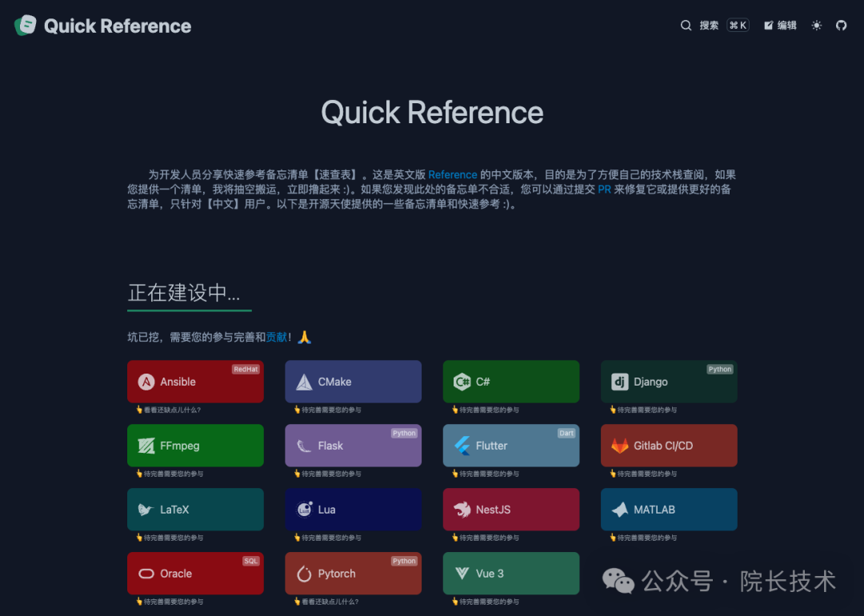Open search via magnifier icon
Viewport: 864px width, 616px height.
pyautogui.click(x=686, y=26)
